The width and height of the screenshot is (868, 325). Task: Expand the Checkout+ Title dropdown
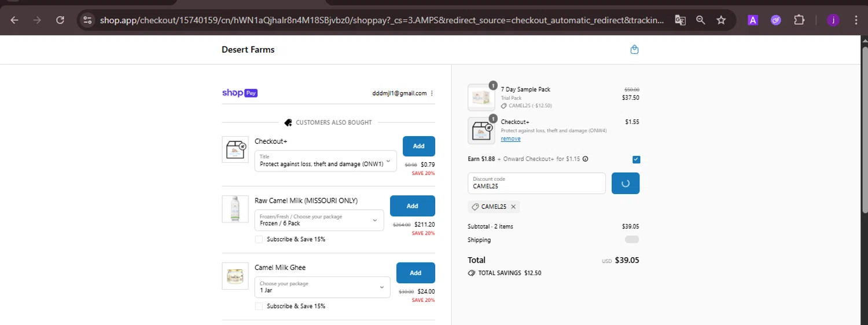coord(326,160)
